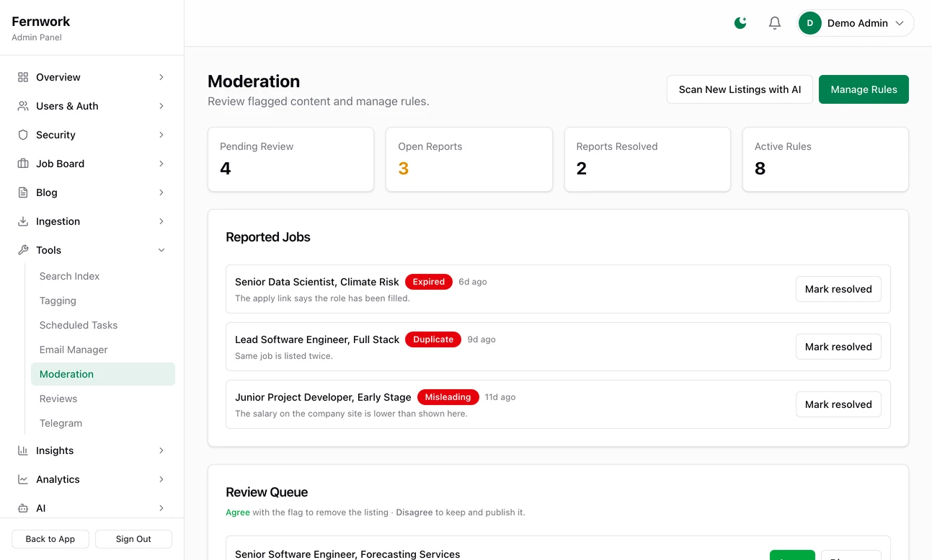Screen dimensions: 932x560
Task: Expand the Blog section chevron
Action: 161,192
